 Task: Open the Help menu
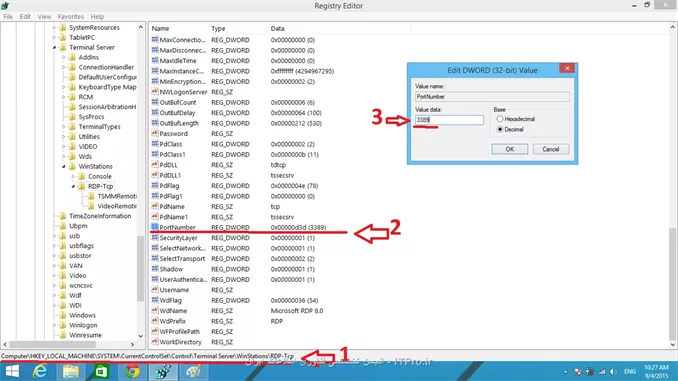[97, 16]
